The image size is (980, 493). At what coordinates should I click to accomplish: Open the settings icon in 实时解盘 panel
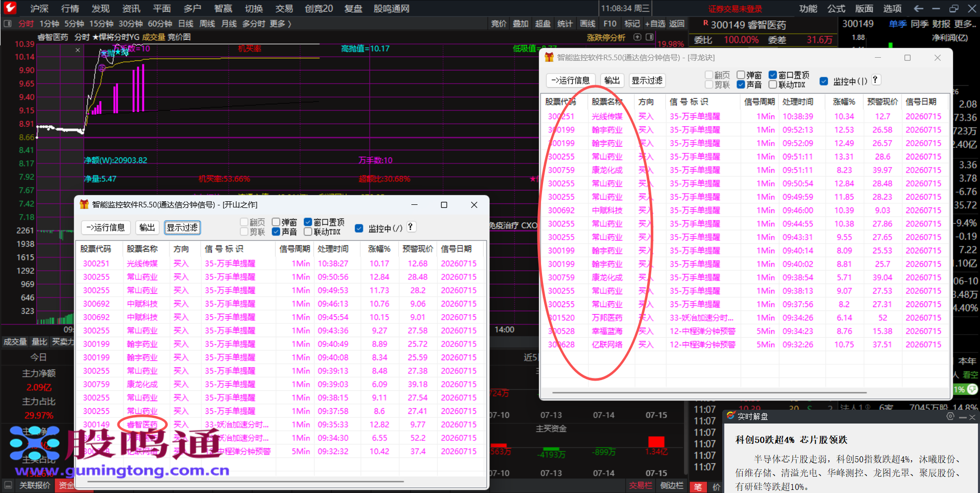click(x=950, y=416)
